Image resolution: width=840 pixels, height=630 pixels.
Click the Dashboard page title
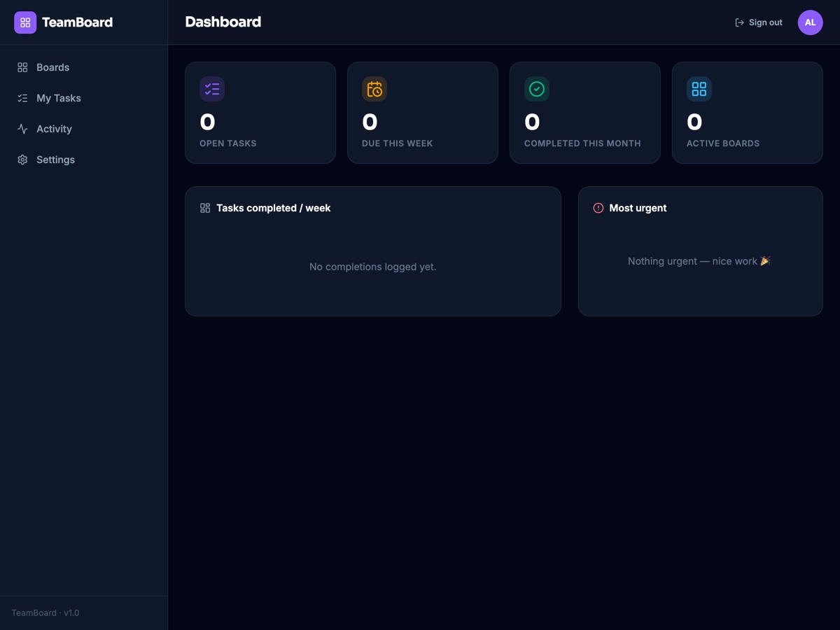(x=223, y=22)
